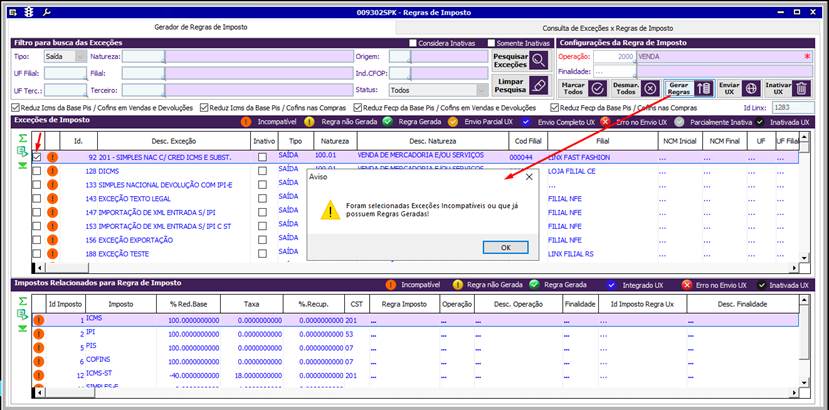829x410 pixels.
Task: Toggle Reduz Icms da Base Pis/Cofins em Vendas e Devoluções
Action: pyautogui.click(x=16, y=107)
